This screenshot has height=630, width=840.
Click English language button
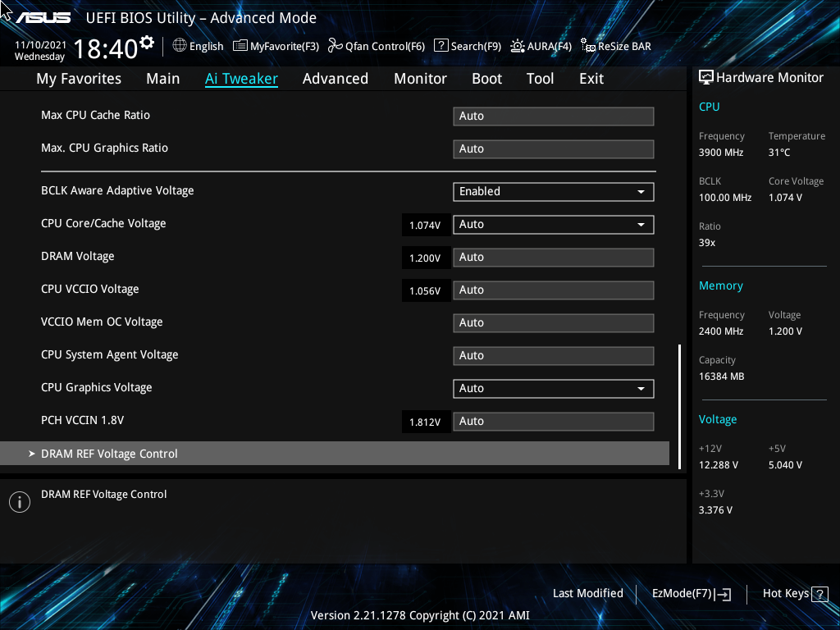pos(199,46)
